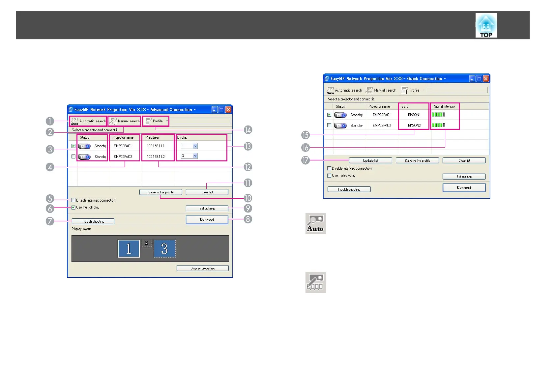Click EMP02FAC2 projector icon in Quick Connection

pyautogui.click(x=340, y=126)
